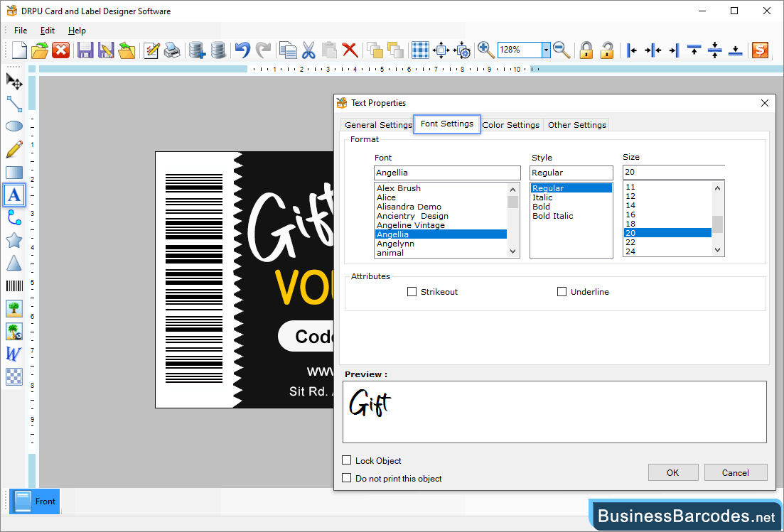Viewport: 784px width, 532px height.
Task: Click the Cut scissors icon
Action: (x=308, y=50)
